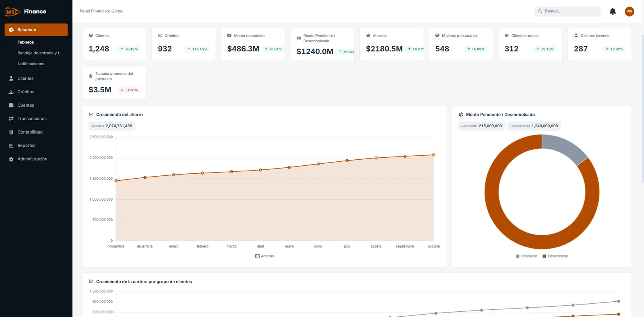Click the Panel Financiero Global title
This screenshot has width=644, height=317.
pos(101,11)
